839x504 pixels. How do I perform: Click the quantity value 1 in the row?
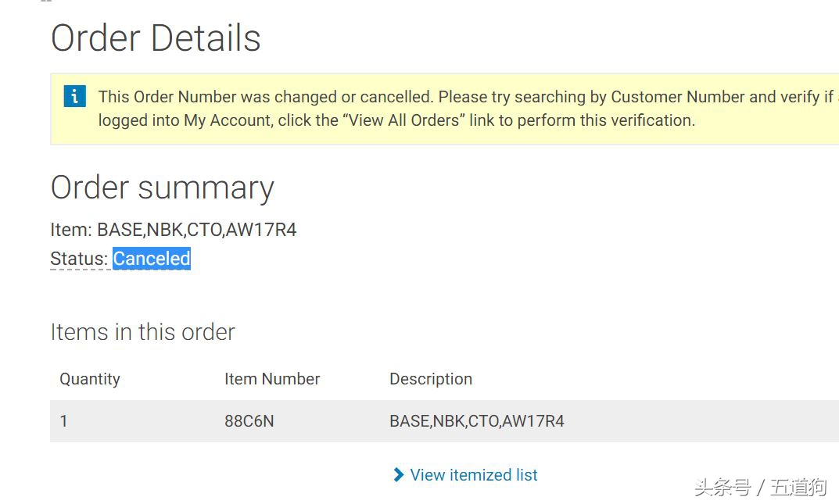pos(64,421)
